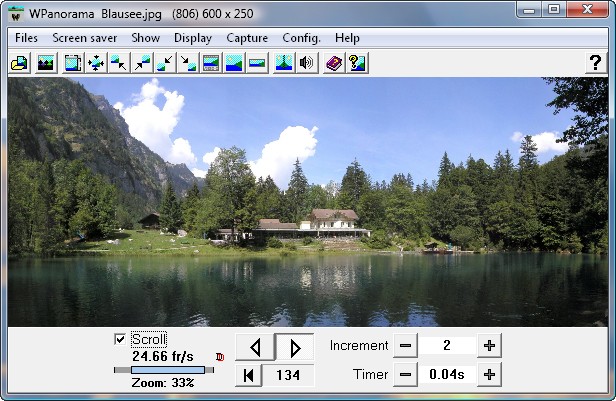Click the panorama image of the lake

(308, 202)
